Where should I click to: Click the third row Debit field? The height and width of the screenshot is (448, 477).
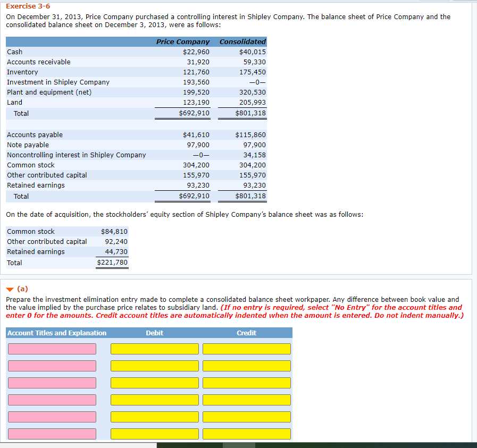click(x=155, y=383)
